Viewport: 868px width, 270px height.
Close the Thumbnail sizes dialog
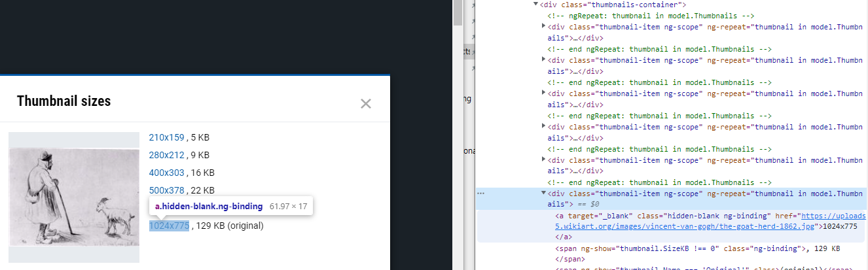pyautogui.click(x=366, y=103)
